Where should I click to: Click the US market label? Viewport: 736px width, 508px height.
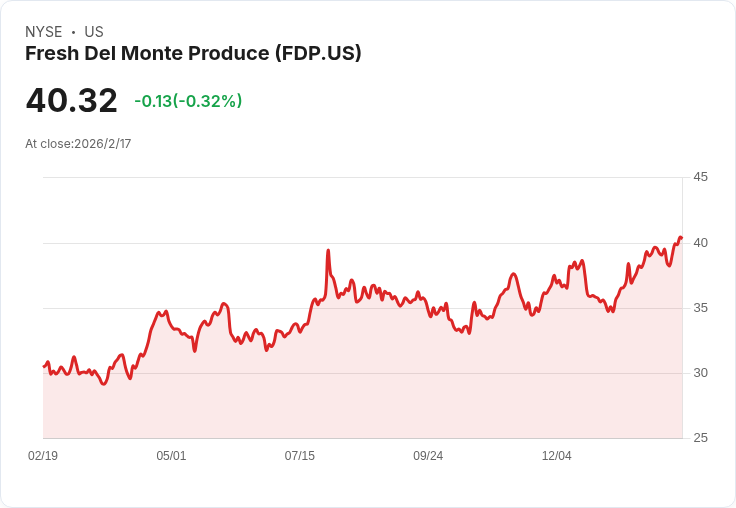94,32
